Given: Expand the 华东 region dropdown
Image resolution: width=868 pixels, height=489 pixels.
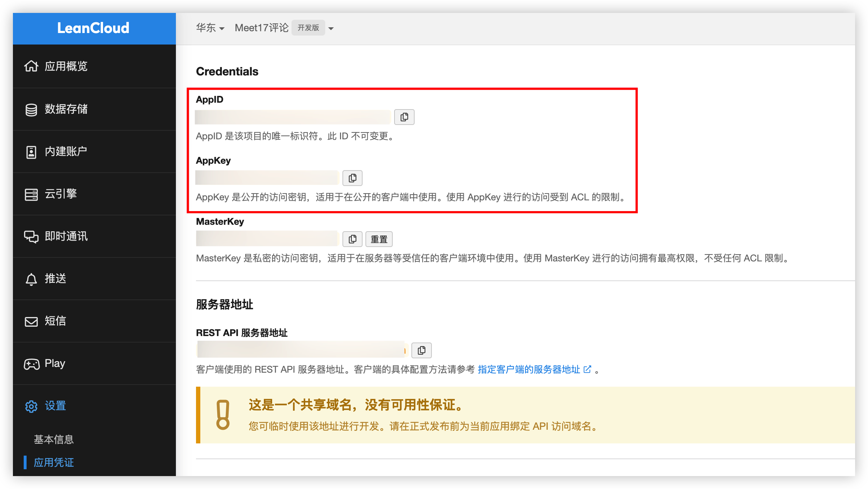Looking at the screenshot, I should (210, 28).
